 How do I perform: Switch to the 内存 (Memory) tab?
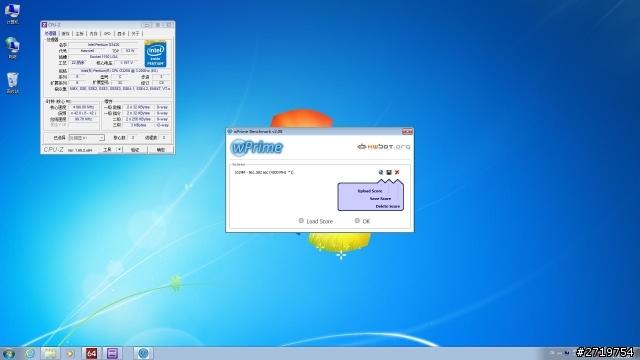tap(93, 33)
